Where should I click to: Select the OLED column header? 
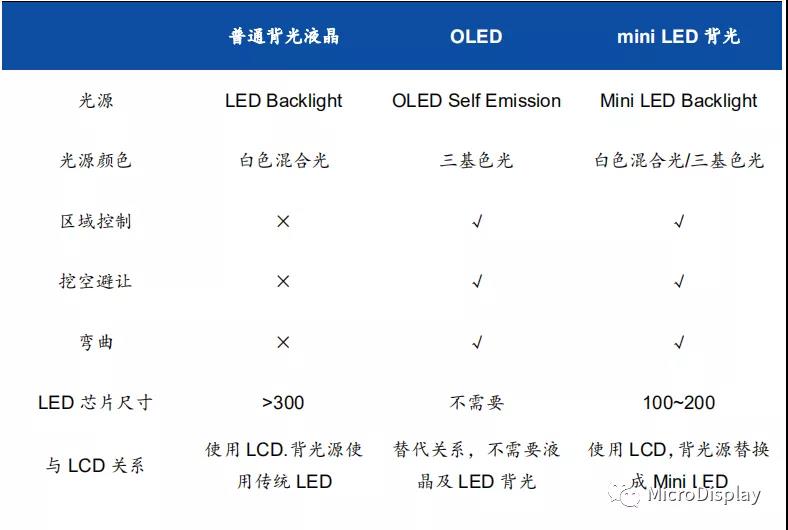pyautogui.click(x=476, y=37)
